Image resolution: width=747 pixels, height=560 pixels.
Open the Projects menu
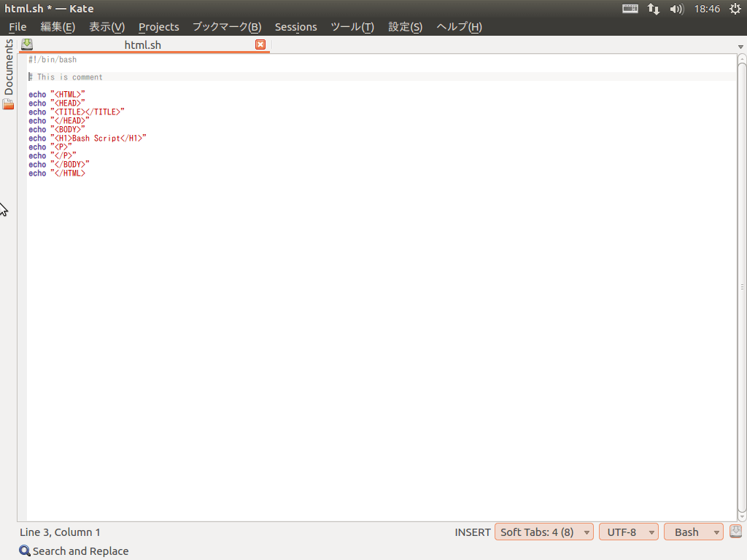click(x=158, y=27)
